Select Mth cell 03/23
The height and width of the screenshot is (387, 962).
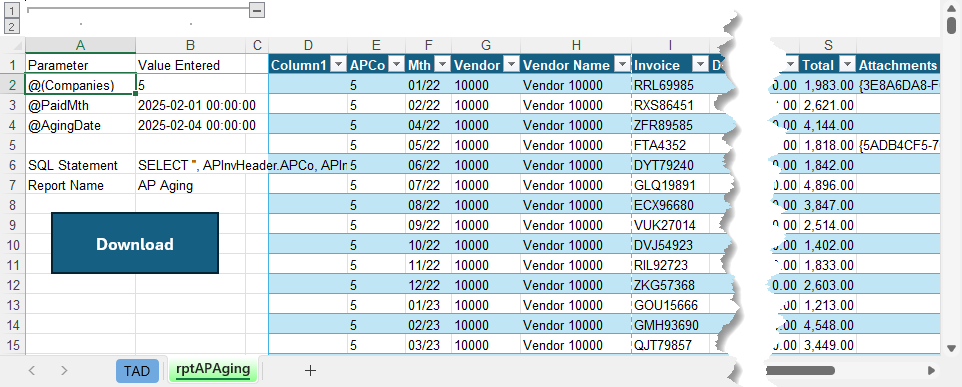pos(428,345)
